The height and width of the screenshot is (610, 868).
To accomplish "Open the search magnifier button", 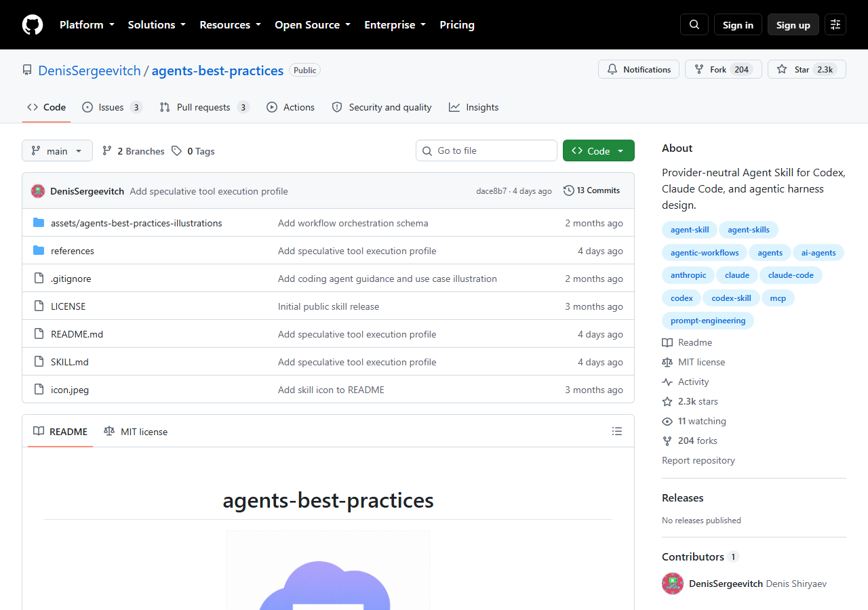I will 694,25.
